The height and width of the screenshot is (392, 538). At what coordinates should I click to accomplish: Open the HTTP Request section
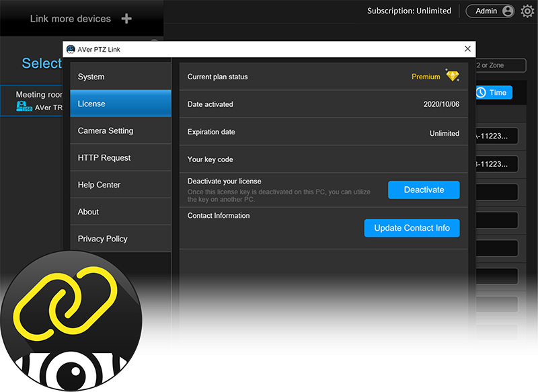point(120,157)
